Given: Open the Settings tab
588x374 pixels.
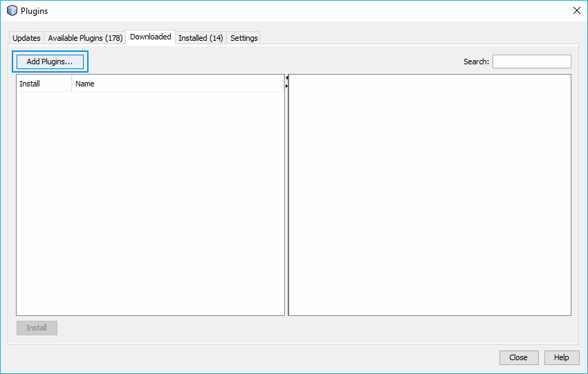Looking at the screenshot, I should pyautogui.click(x=244, y=38).
